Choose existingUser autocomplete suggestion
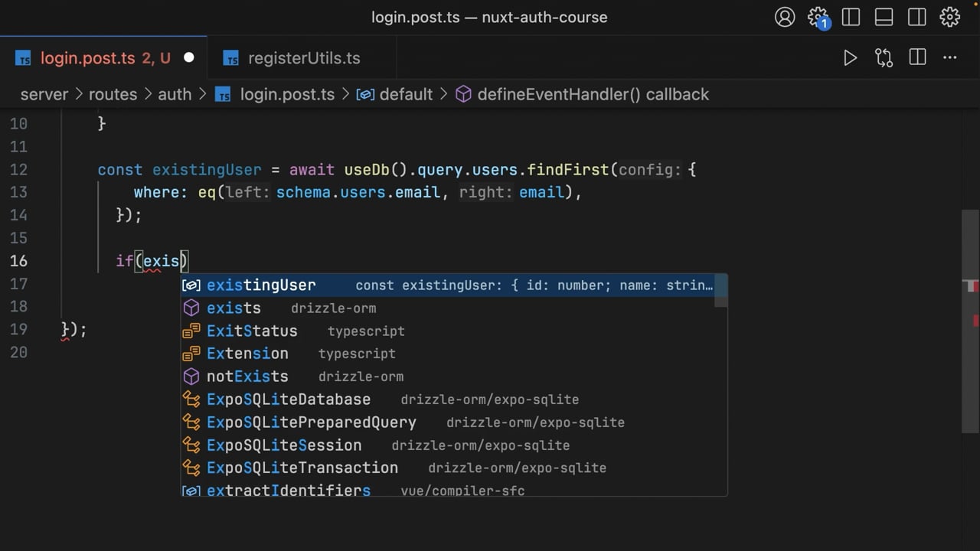980x551 pixels. coord(454,285)
